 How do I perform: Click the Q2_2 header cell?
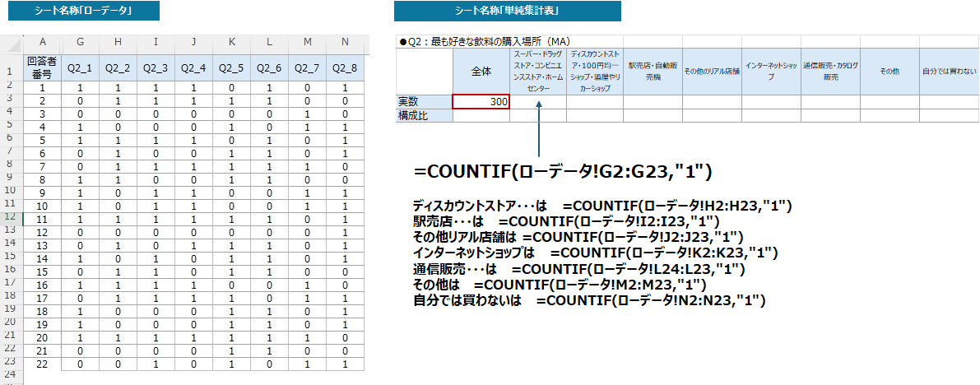(x=118, y=67)
